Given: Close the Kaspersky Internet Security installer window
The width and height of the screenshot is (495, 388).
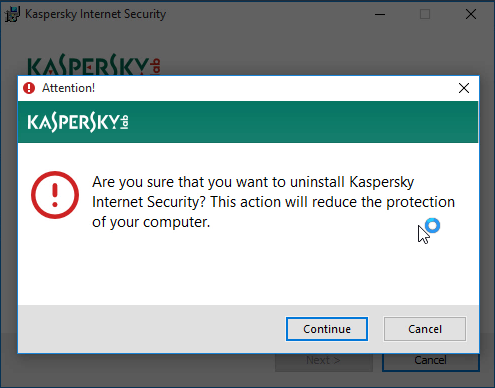Looking at the screenshot, I should 471,14.
